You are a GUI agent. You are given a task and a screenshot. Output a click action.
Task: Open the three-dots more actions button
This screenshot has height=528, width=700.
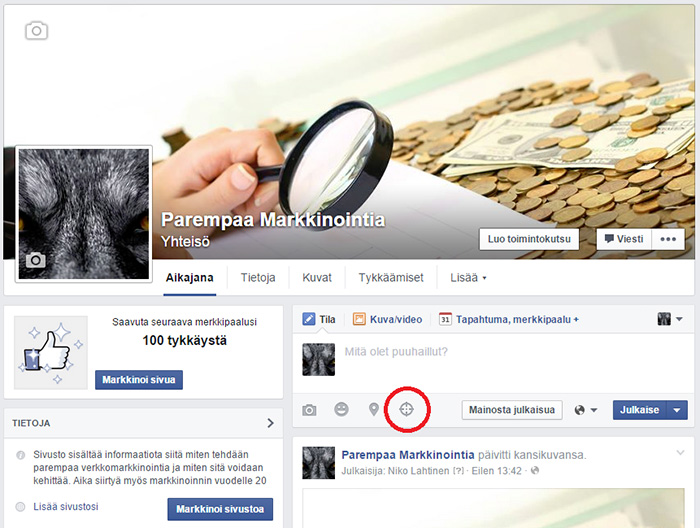click(668, 239)
